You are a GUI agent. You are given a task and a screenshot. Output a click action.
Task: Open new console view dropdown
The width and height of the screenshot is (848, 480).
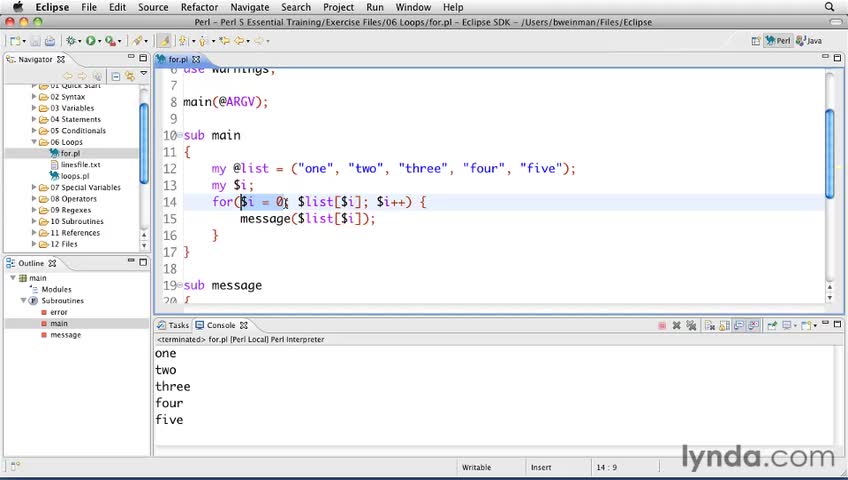815,326
